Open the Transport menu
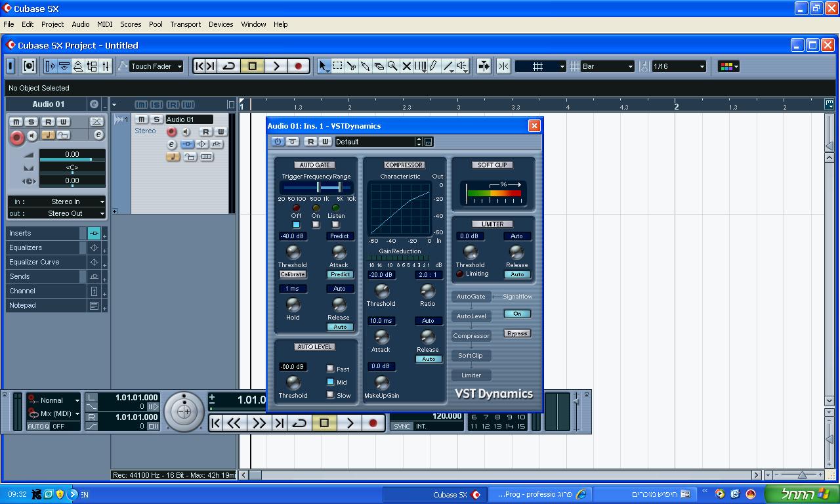Screen dimensions: 840x504 186,24
